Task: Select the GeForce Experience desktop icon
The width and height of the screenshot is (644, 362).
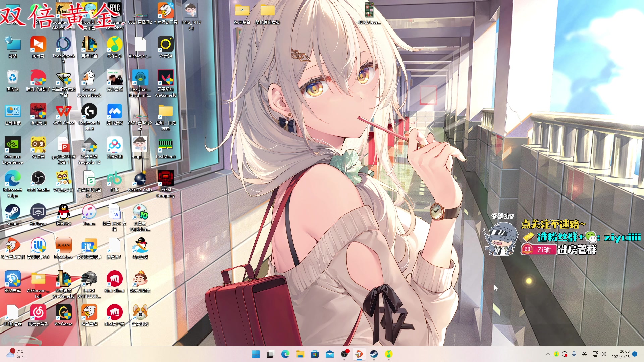Action: point(13,150)
